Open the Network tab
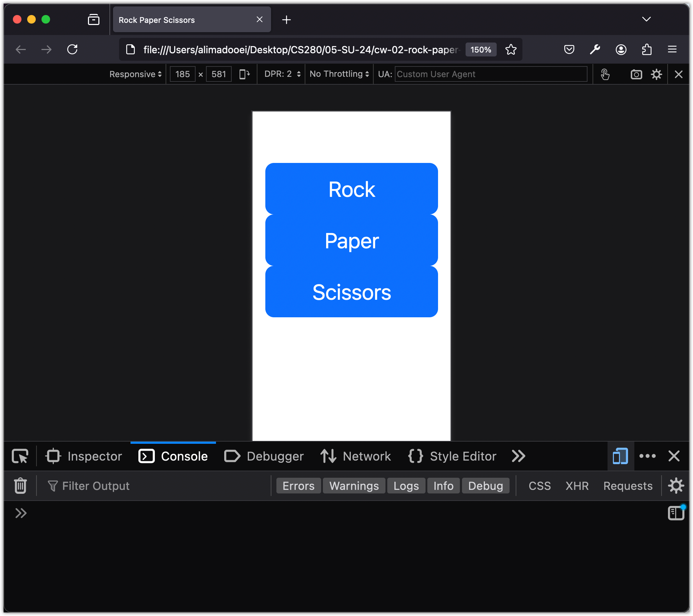Image resolution: width=693 pixels, height=616 pixels. point(356,456)
